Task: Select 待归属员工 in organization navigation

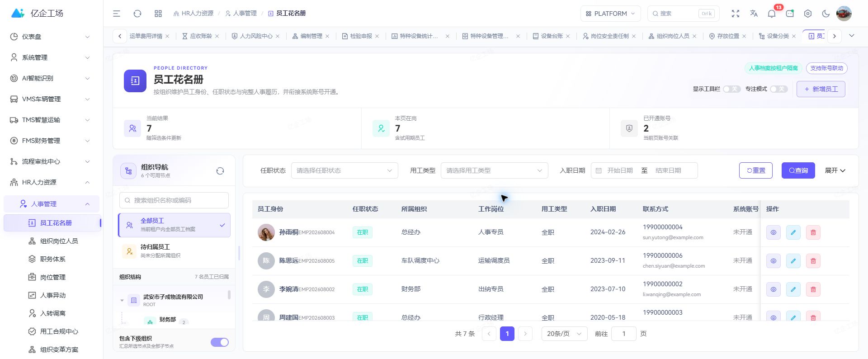Action: coord(175,251)
